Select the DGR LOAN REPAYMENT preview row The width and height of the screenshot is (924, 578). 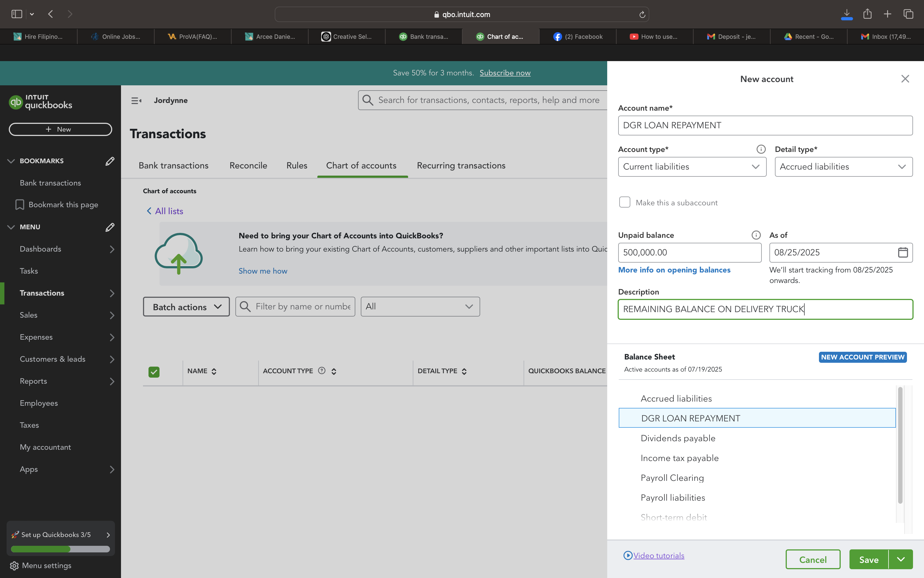757,418
